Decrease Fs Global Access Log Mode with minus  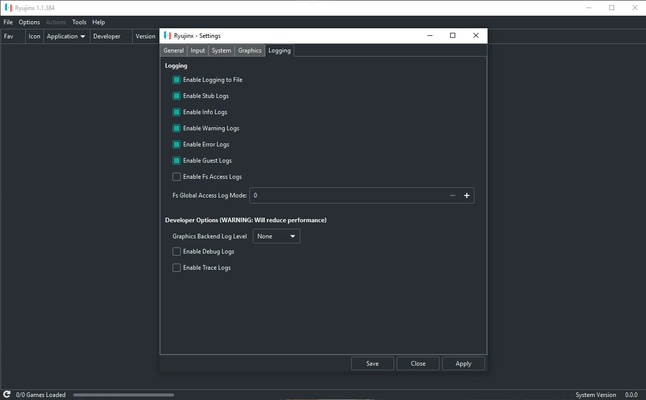click(x=452, y=195)
